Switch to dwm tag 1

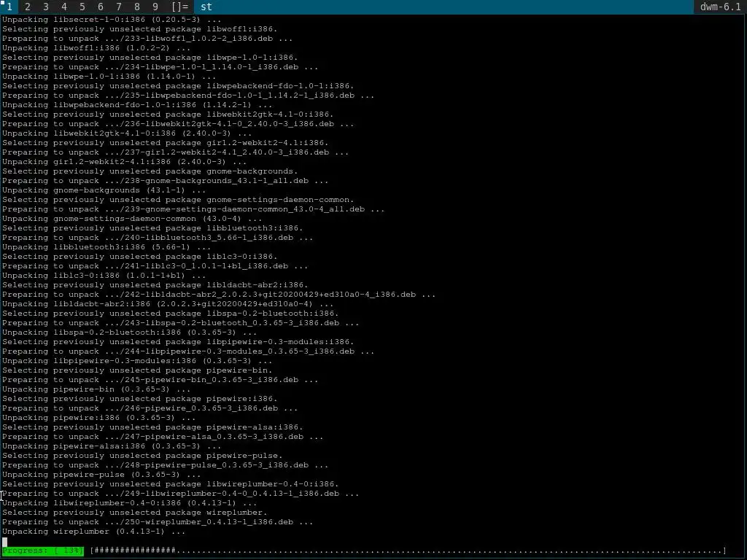tap(9, 7)
